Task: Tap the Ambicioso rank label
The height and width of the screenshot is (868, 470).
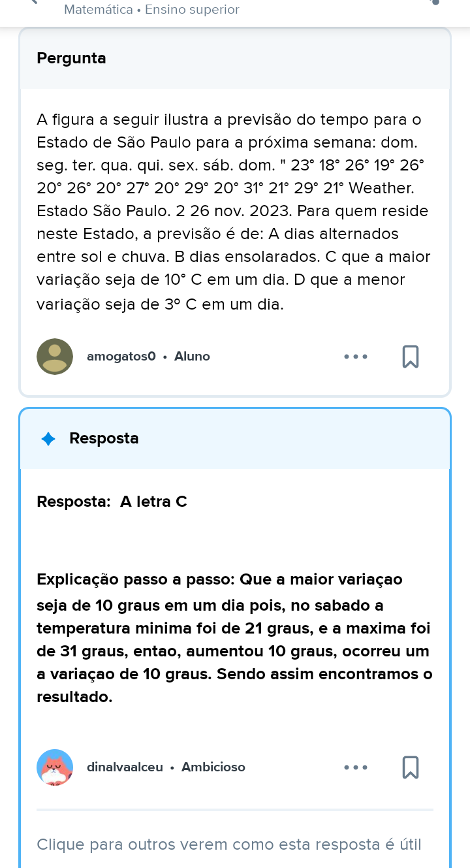Action: (x=213, y=767)
